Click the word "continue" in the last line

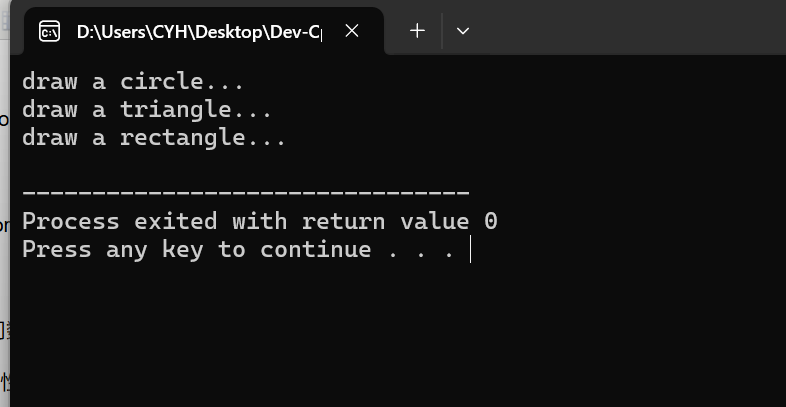pos(316,249)
